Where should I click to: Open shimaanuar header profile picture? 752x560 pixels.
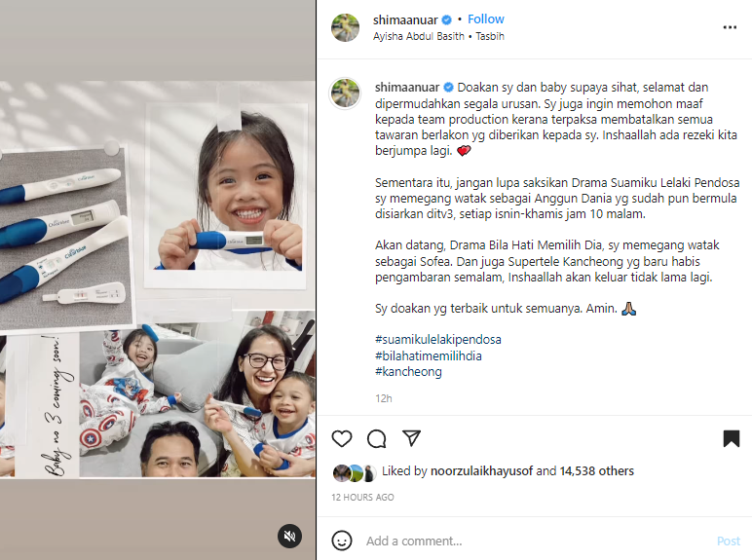coord(345,28)
